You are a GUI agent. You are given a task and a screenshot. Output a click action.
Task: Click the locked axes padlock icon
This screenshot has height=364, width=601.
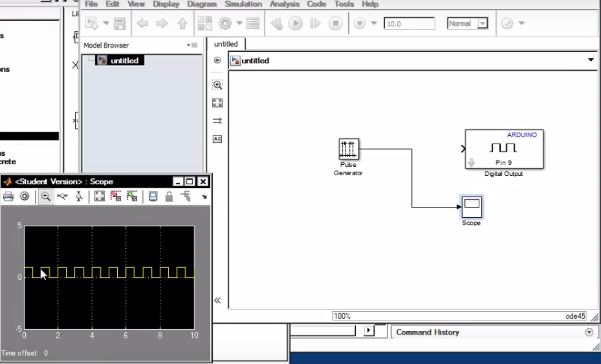(x=169, y=197)
